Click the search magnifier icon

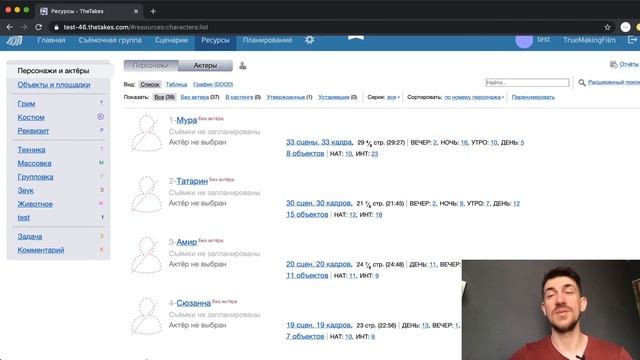click(582, 83)
